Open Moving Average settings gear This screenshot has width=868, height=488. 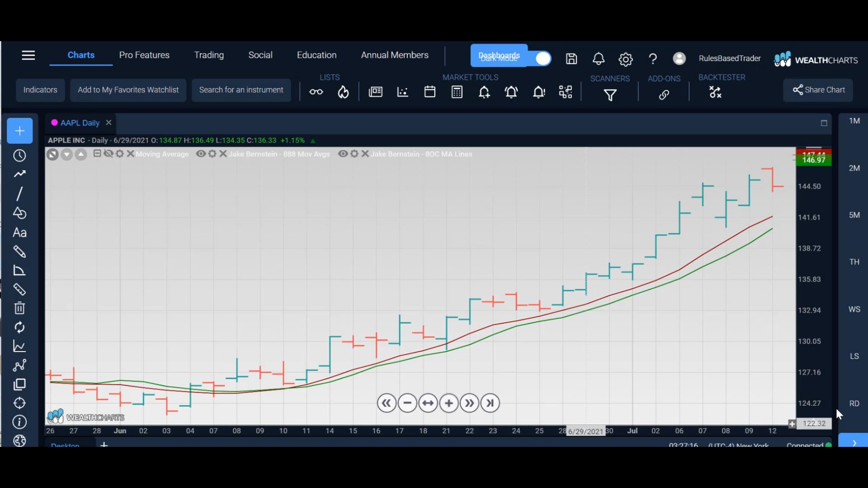click(x=120, y=154)
